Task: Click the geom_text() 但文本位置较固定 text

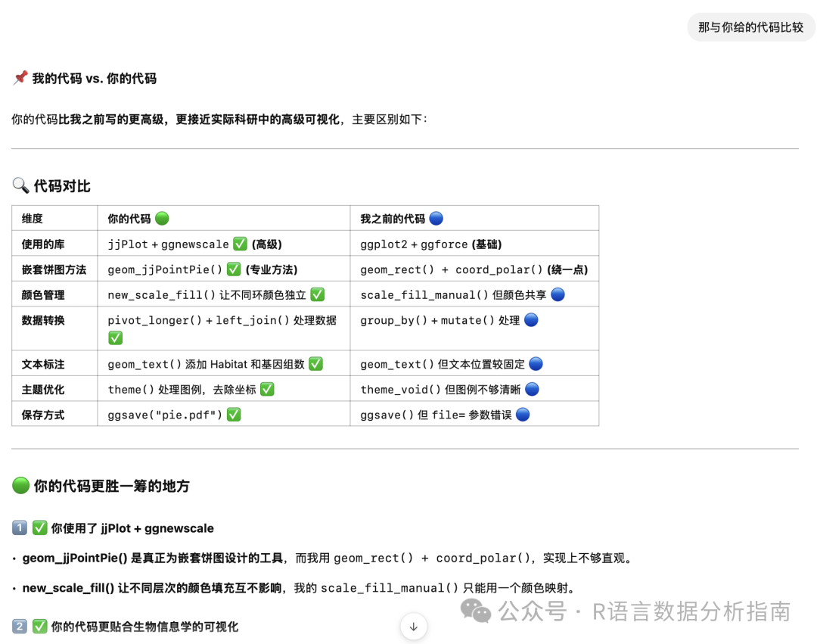Action: (443, 364)
